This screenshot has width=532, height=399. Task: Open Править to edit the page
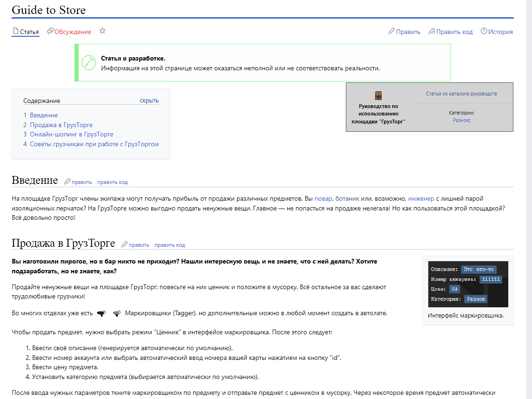(x=408, y=32)
